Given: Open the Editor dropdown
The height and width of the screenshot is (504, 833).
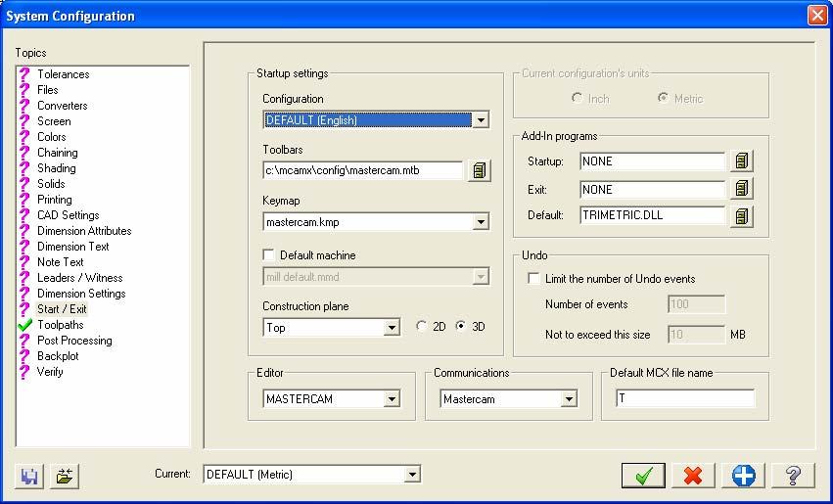Looking at the screenshot, I should pos(393,399).
